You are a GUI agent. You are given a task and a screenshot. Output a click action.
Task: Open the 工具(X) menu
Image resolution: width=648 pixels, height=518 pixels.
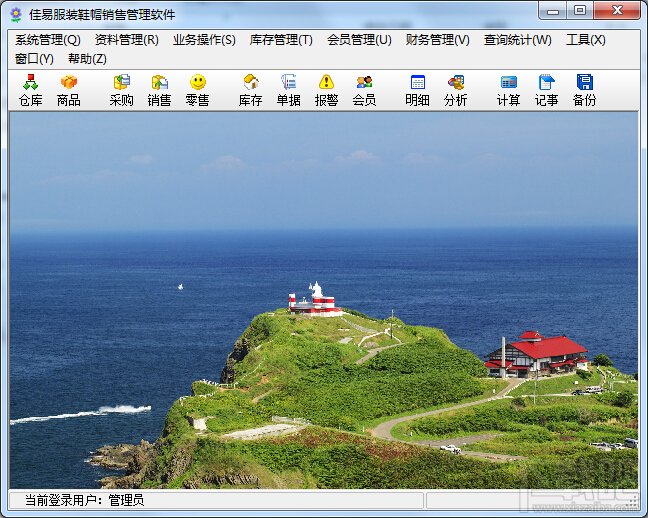[586, 40]
